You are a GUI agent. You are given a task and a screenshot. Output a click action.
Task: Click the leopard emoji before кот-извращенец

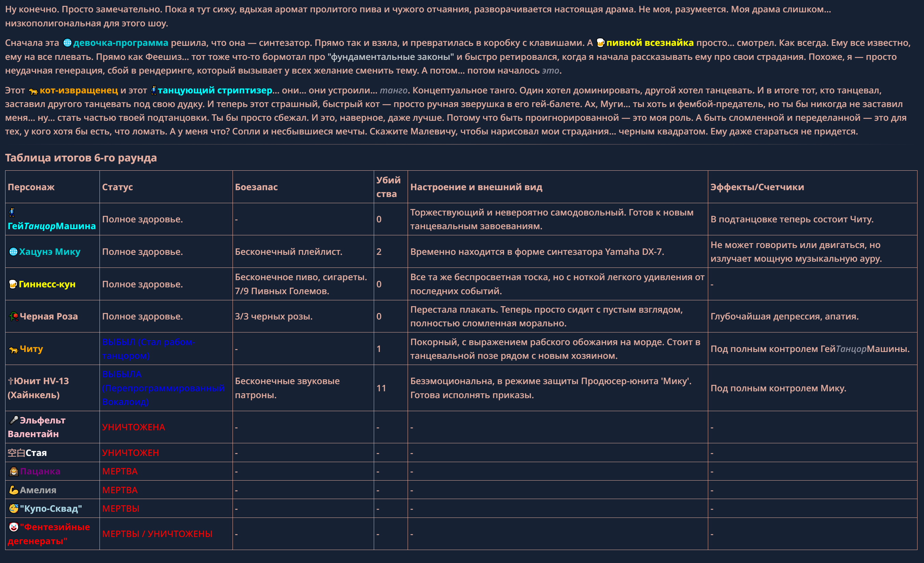click(x=34, y=91)
